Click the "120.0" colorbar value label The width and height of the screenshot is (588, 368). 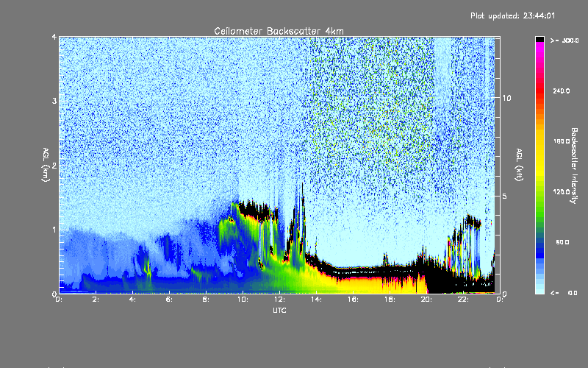[x=562, y=192]
